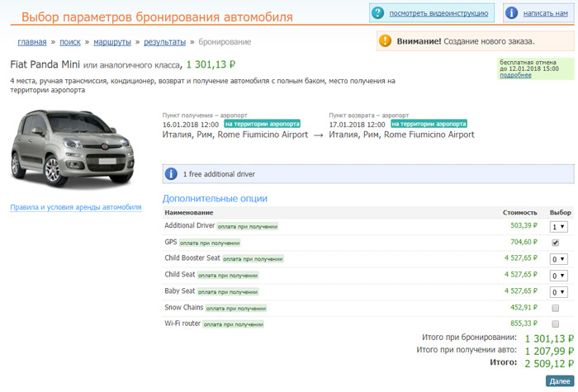Open the Child Seat quantity dropdown
The width and height of the screenshot is (578, 392).
(558, 276)
